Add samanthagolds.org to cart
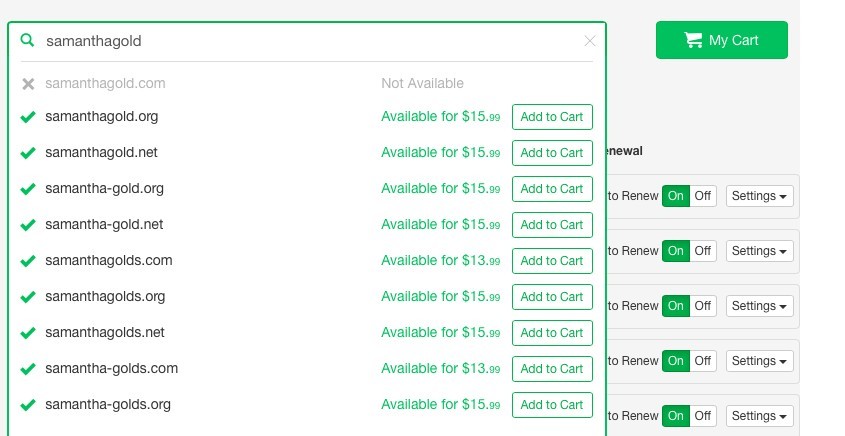Image resolution: width=845 pixels, height=436 pixels. [x=552, y=297]
